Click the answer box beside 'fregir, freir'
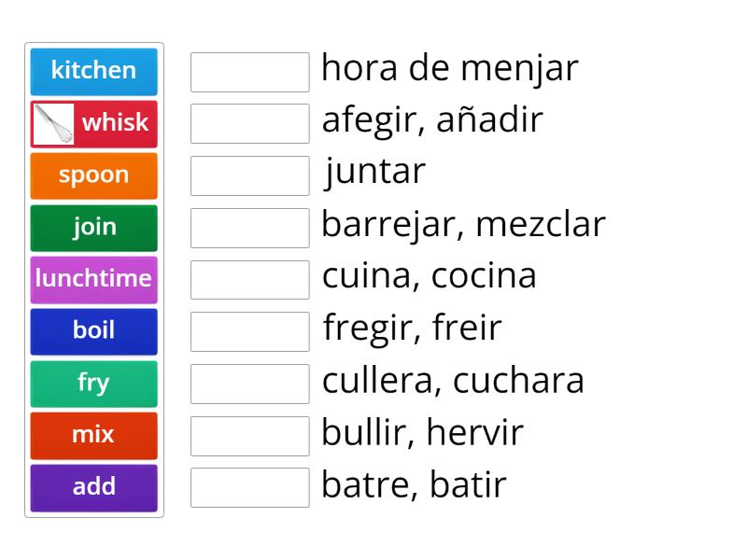The height and width of the screenshot is (560, 747). 248,331
